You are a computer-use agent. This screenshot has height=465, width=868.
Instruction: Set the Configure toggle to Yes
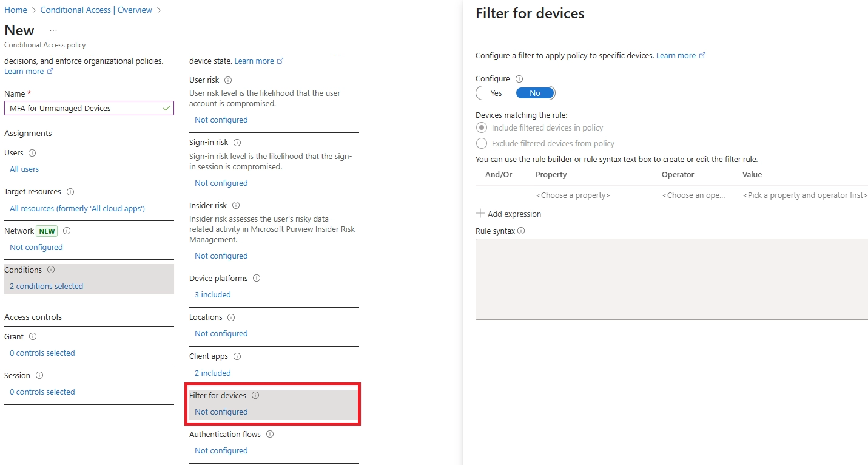[x=496, y=93]
